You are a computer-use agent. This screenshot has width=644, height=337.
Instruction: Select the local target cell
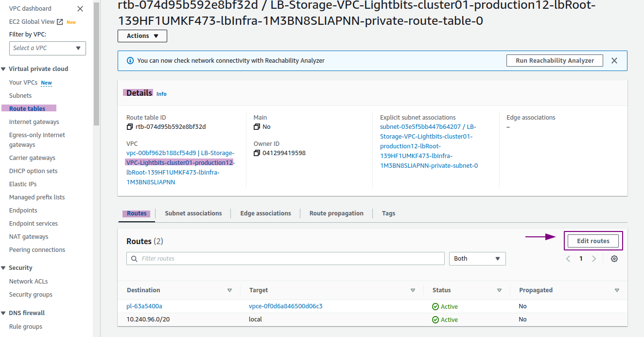coord(256,319)
